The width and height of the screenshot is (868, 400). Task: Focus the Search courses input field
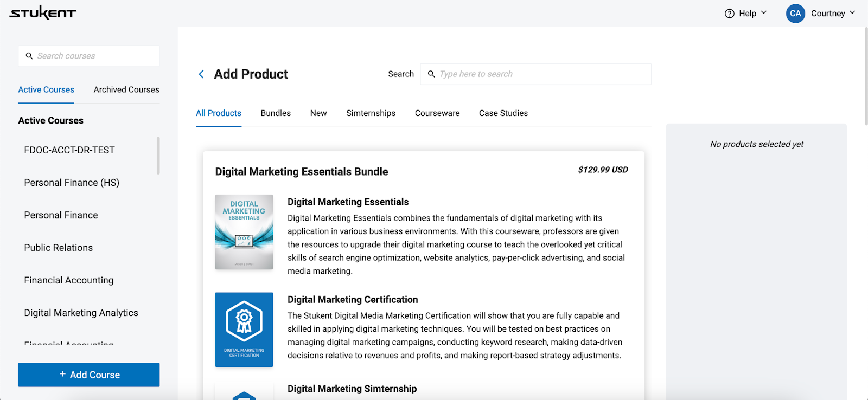(89, 56)
